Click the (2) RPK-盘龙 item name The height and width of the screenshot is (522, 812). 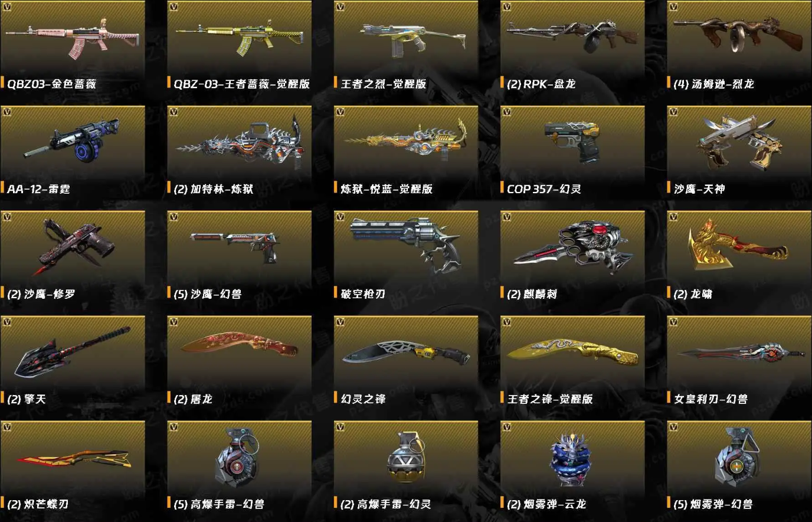pyautogui.click(x=541, y=84)
